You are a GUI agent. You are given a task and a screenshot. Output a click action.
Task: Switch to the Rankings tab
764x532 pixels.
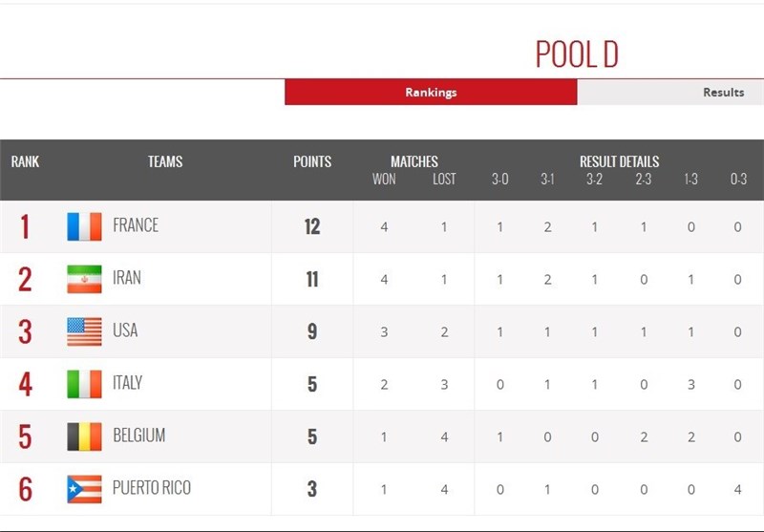(431, 93)
